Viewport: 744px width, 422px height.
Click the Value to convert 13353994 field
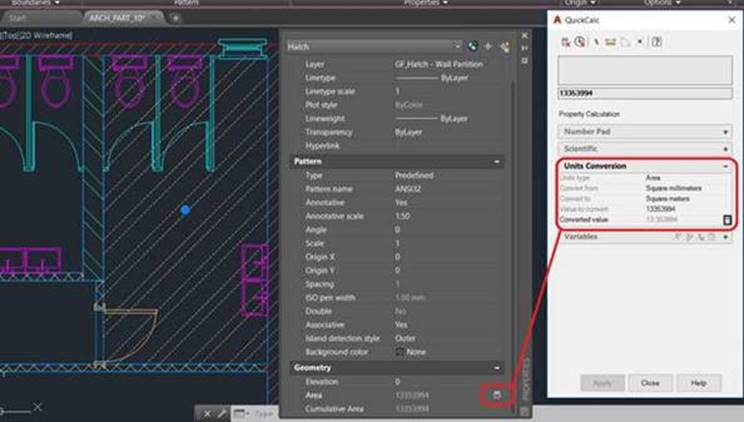pos(660,209)
